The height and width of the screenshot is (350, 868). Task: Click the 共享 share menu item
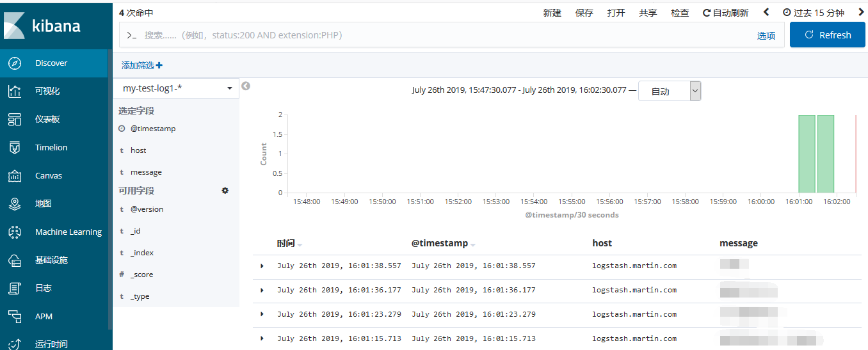point(648,13)
